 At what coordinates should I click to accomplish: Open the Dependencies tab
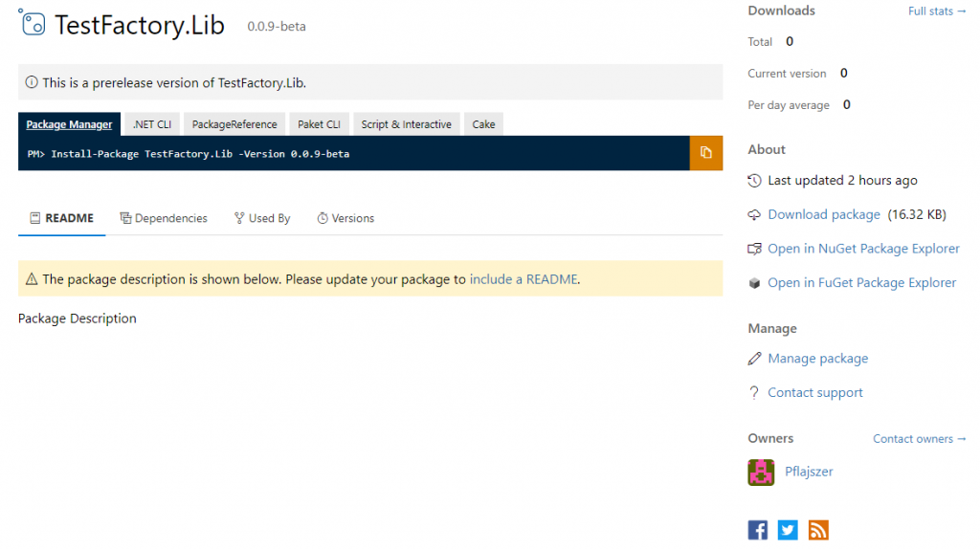[164, 218]
